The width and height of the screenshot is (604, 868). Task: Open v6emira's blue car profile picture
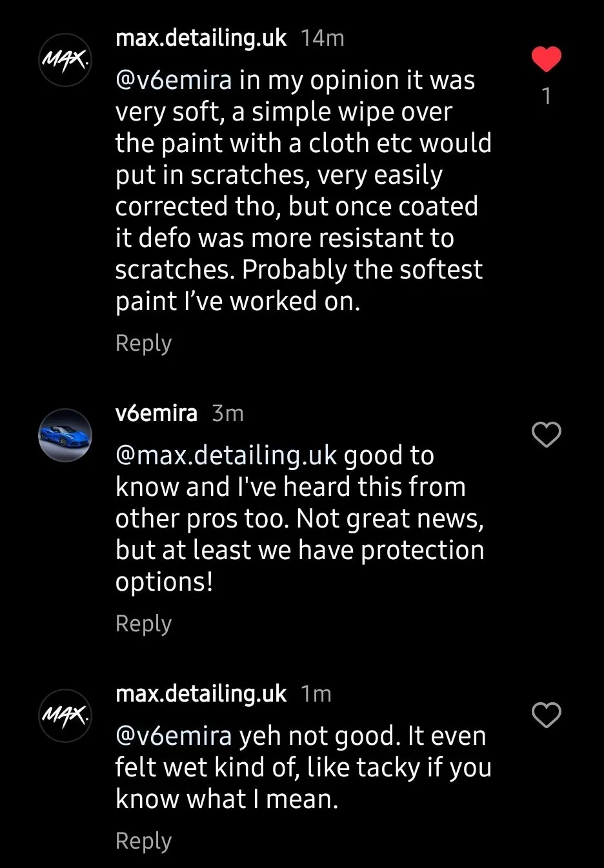(65, 435)
